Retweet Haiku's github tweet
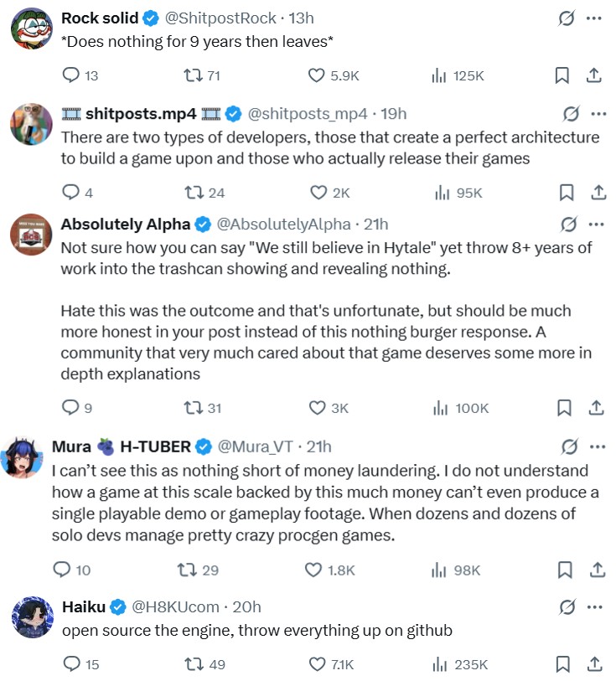The height and width of the screenshot is (681, 616). click(192, 664)
